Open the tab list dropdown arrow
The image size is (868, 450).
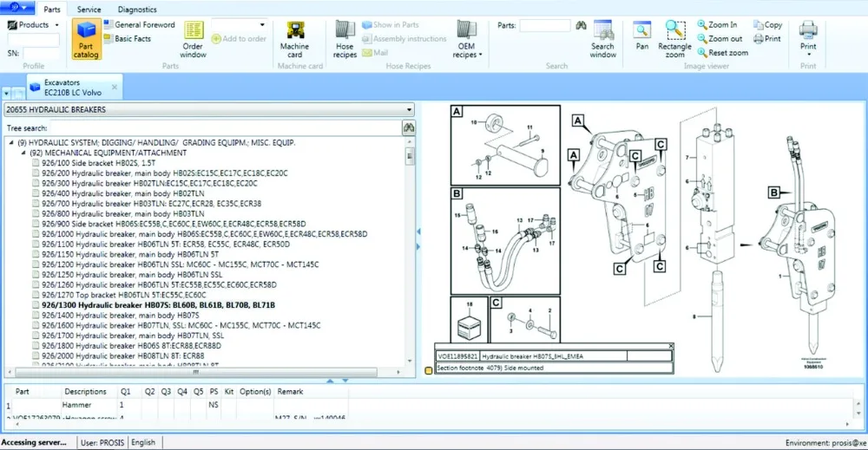point(6,94)
